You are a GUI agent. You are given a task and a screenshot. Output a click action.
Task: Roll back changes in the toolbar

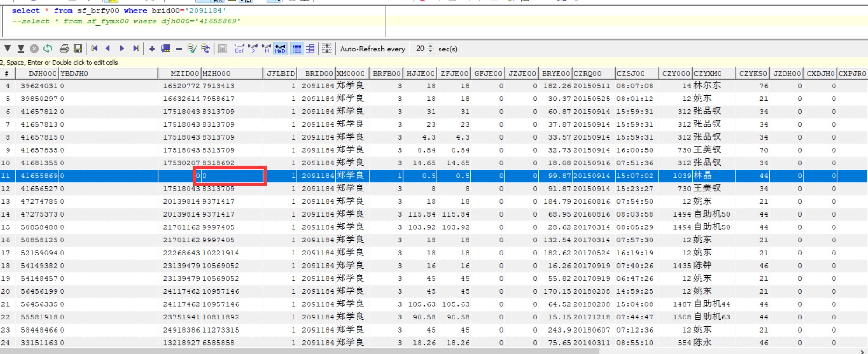(x=205, y=49)
